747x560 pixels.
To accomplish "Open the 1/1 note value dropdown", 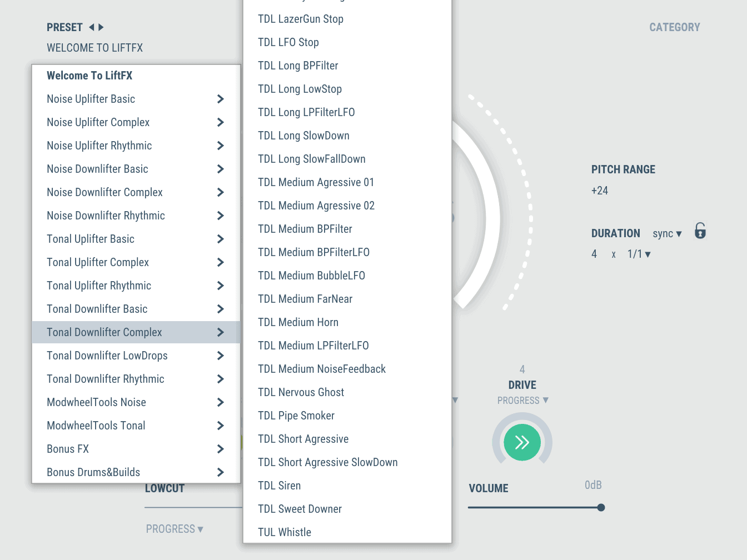I will (639, 254).
